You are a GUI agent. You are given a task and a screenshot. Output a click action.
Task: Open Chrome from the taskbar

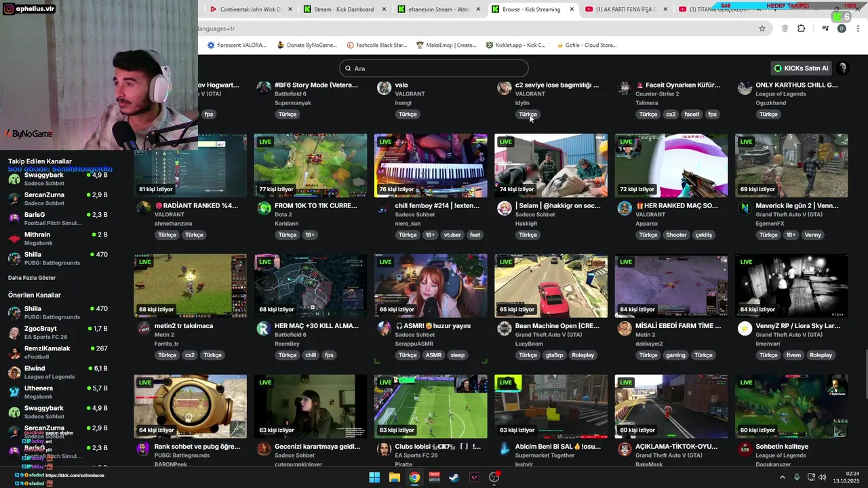(x=414, y=477)
